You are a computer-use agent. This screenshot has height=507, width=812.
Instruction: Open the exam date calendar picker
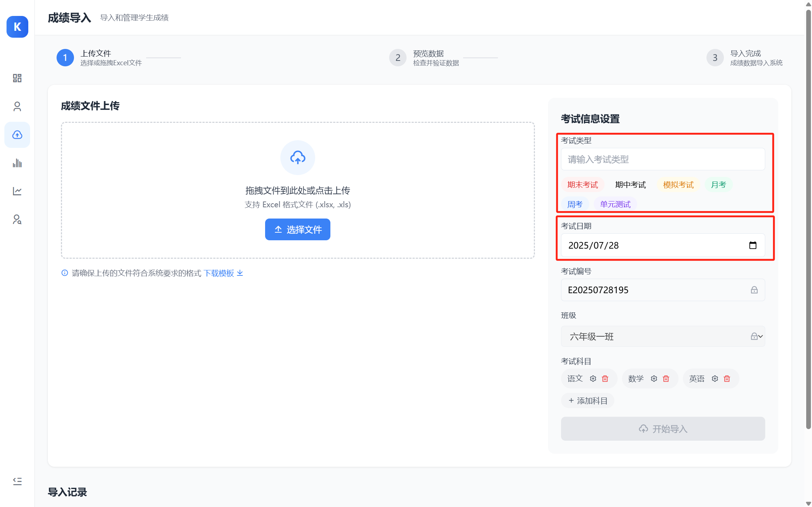point(753,245)
